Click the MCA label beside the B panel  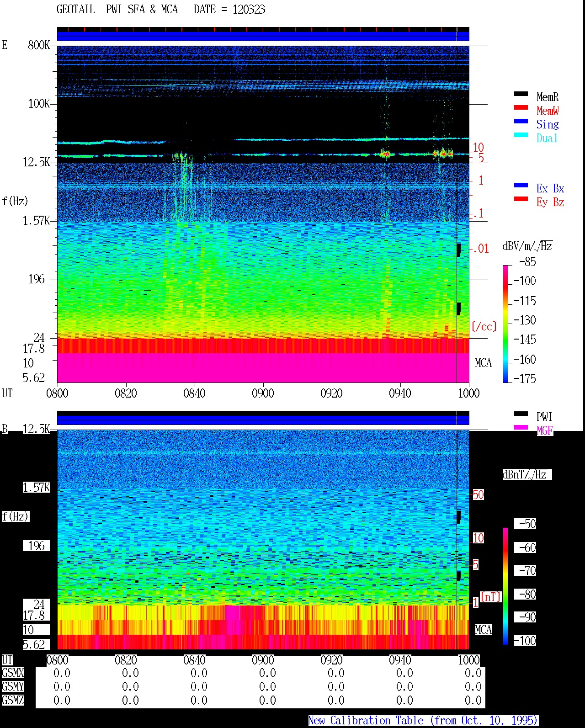coord(484,630)
